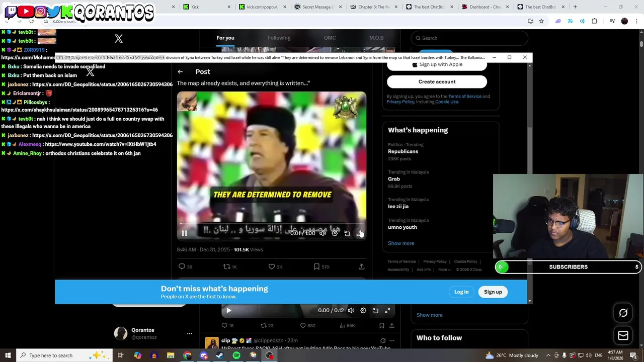Open shaykhsulaiman status link in chat

[x=79, y=110]
